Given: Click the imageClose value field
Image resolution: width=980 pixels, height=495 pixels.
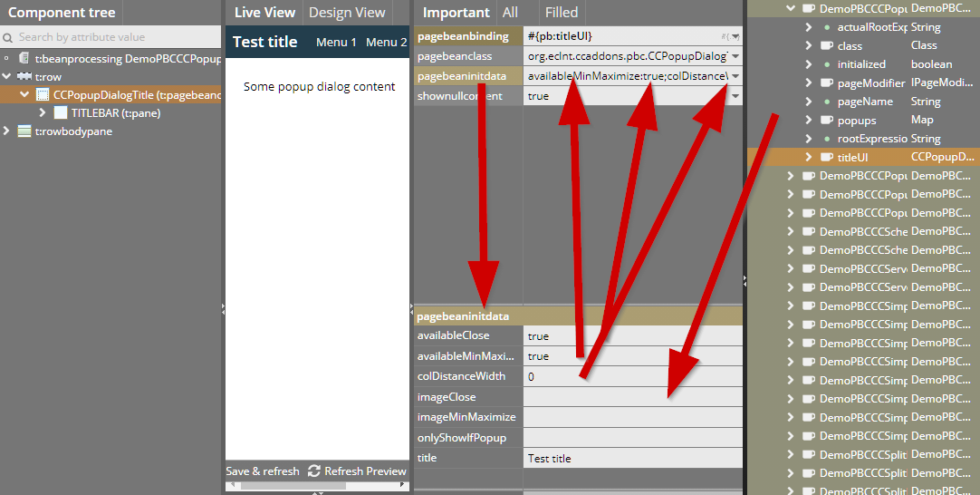Looking at the screenshot, I should (x=632, y=397).
